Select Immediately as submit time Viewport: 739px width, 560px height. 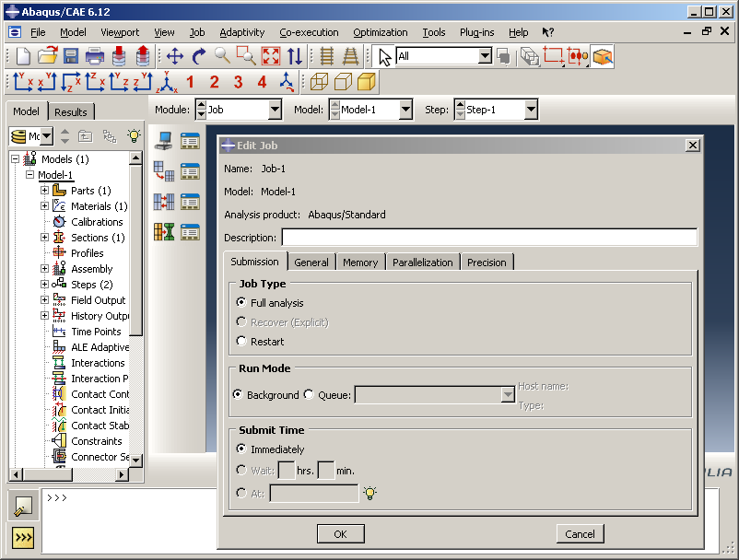click(241, 449)
